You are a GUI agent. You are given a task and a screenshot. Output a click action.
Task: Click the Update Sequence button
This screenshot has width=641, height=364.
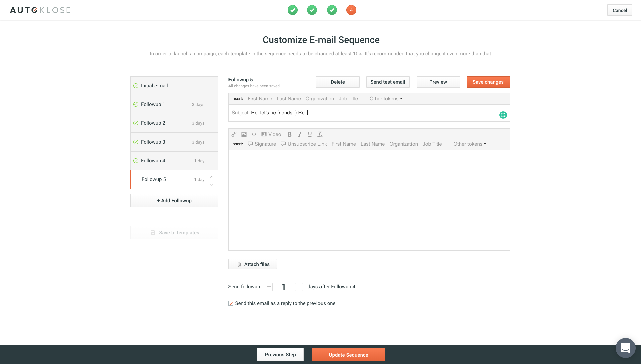348,355
